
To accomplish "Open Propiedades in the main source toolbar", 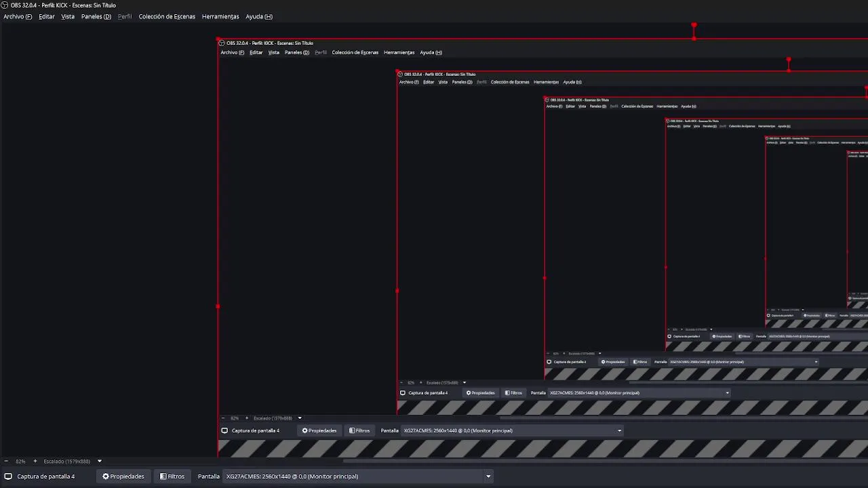I will click(123, 476).
